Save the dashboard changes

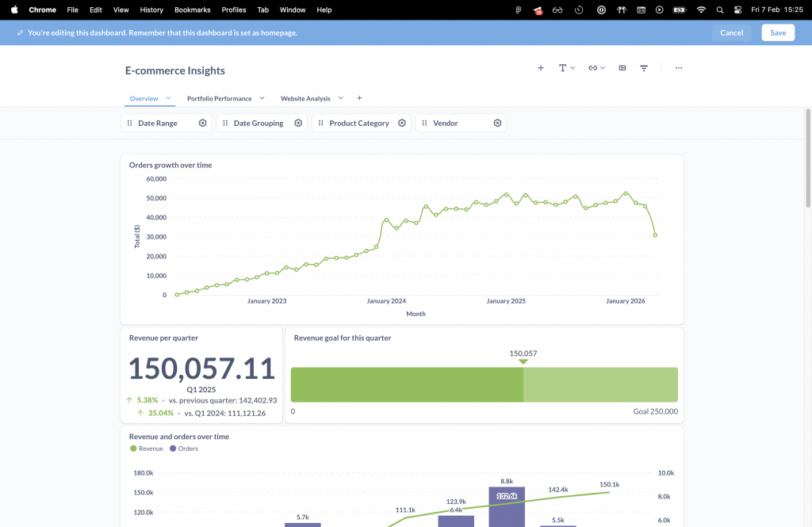click(777, 32)
